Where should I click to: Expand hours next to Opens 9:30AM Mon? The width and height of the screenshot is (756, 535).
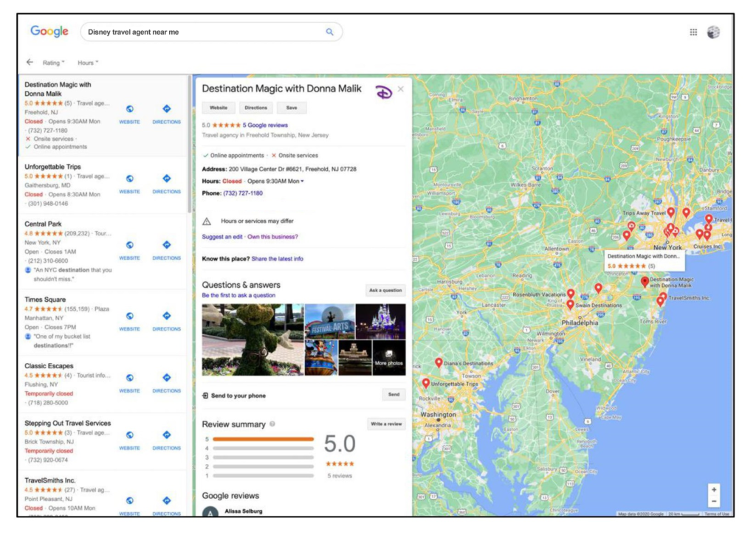(302, 182)
